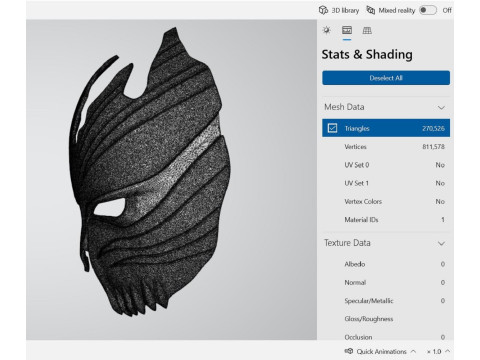Viewport: 480px width, 360px height.
Task: Click the Triangles count 270,526
Action: pyautogui.click(x=433, y=128)
